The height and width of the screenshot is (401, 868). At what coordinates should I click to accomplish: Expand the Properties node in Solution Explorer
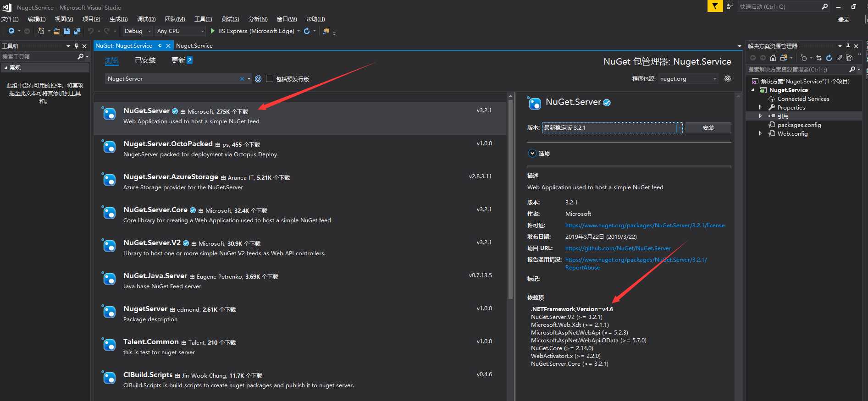[760, 107]
